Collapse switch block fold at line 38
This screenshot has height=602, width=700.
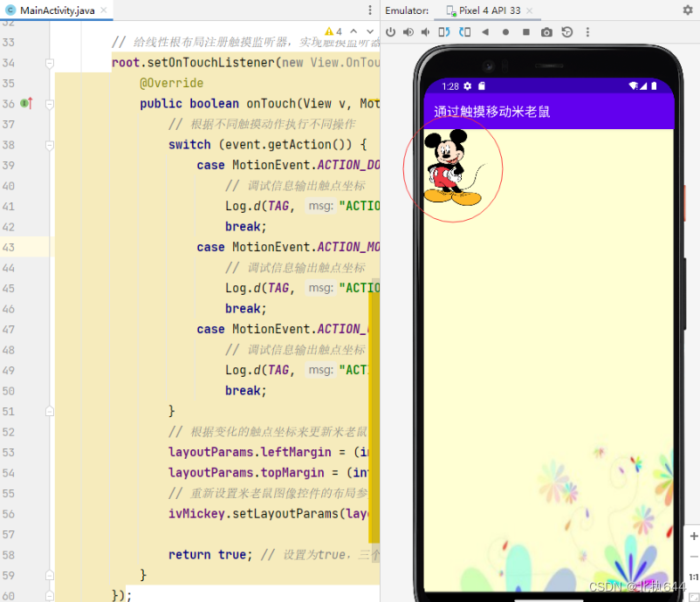point(50,145)
